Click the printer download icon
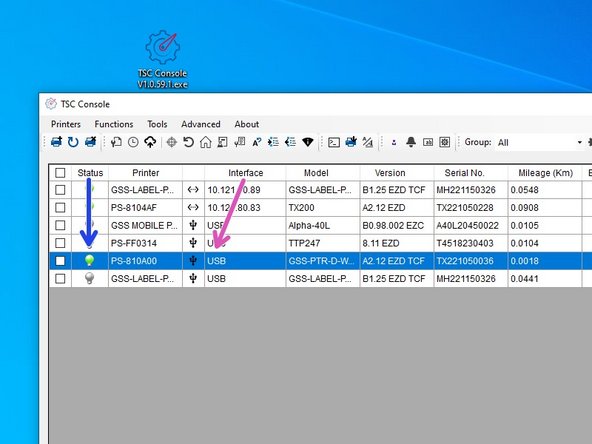 click(x=351, y=142)
